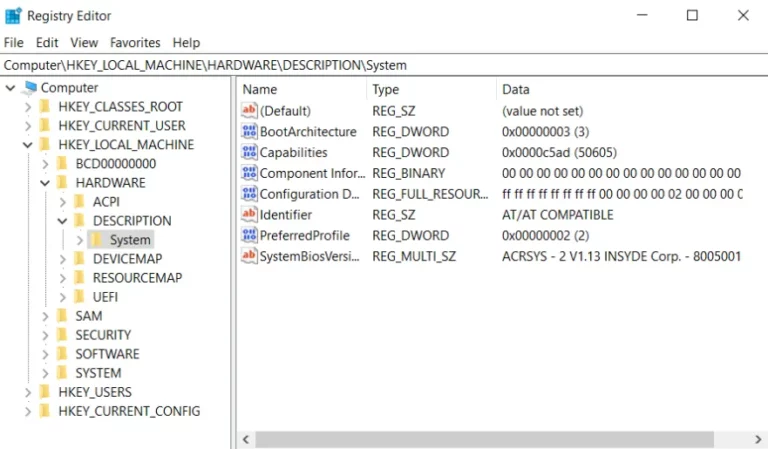Image resolution: width=768 pixels, height=449 pixels.
Task: Expand the SAM key
Action: tap(45, 316)
